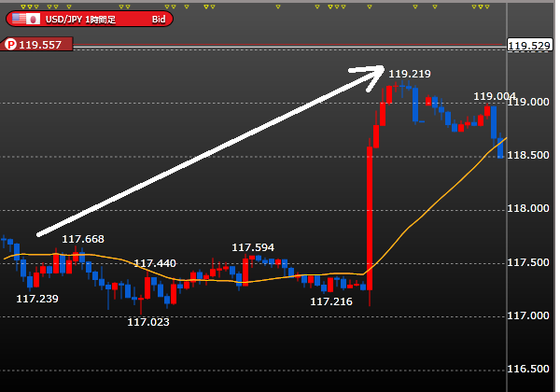Click the 119.000 axis label

coord(528,102)
